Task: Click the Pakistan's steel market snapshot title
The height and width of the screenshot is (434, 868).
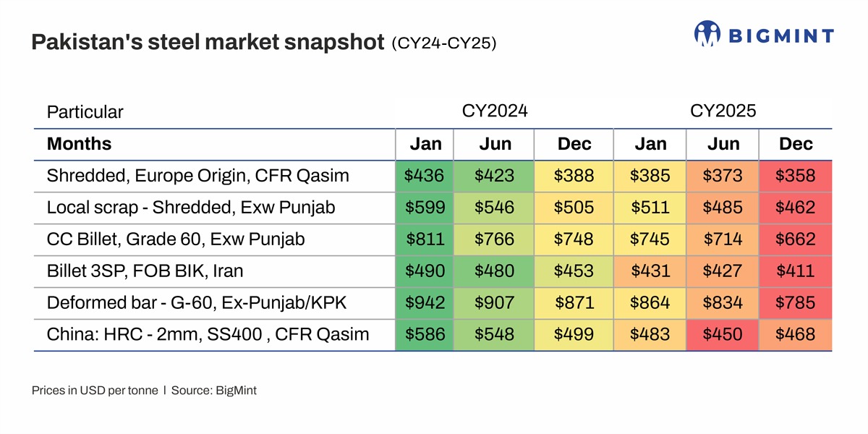Action: click(207, 43)
